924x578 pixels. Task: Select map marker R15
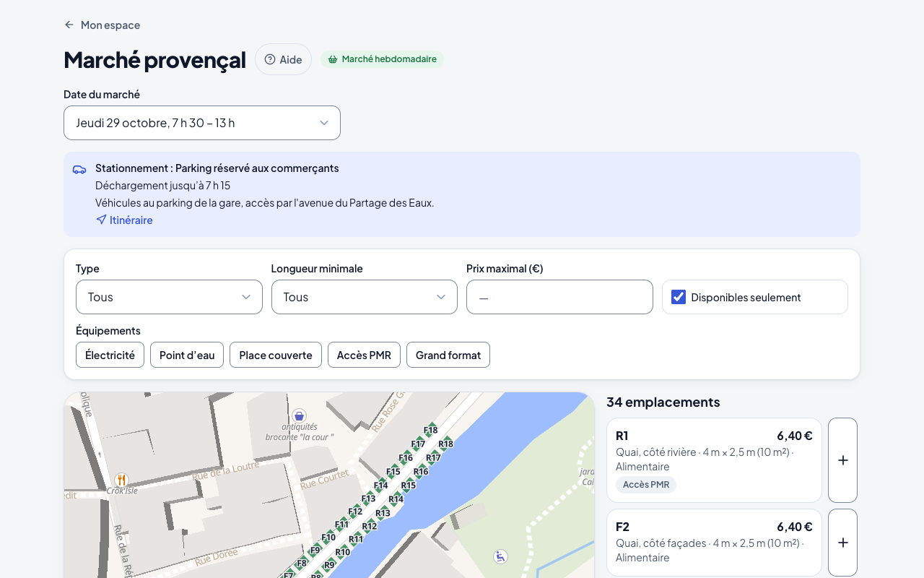409,485
